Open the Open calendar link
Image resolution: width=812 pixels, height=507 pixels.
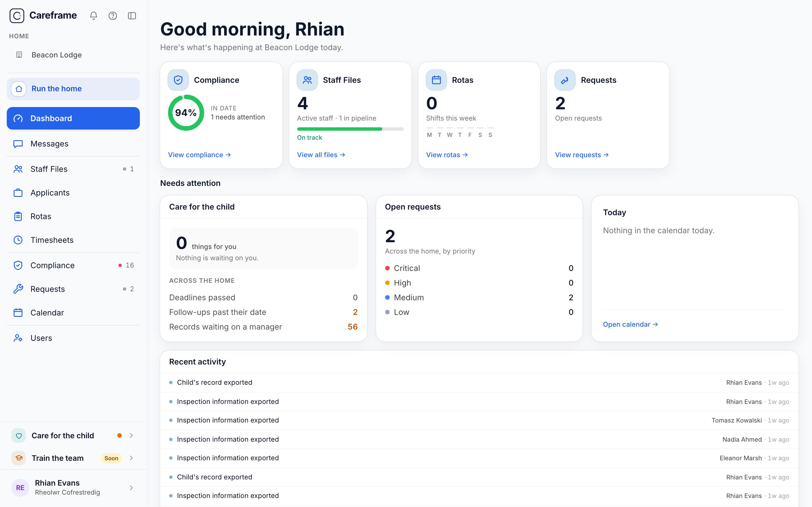(x=630, y=324)
